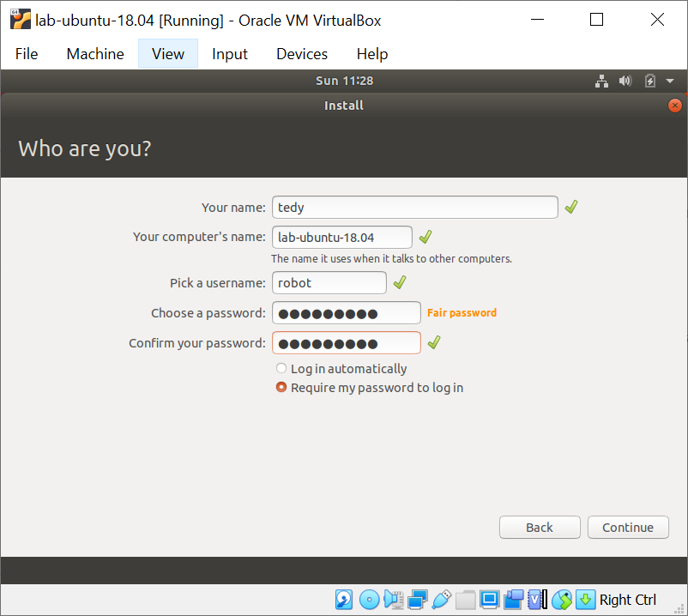
Task: Click the username field containing robot
Action: [329, 282]
